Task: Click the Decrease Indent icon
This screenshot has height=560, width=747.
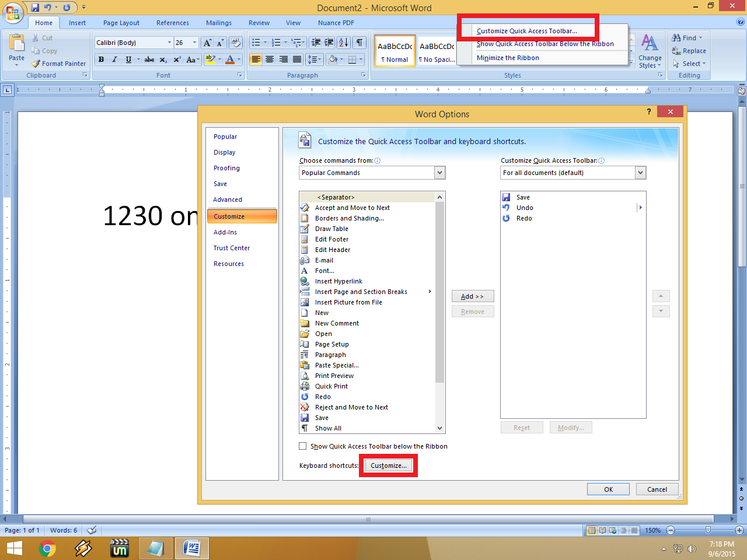Action: 316,43
